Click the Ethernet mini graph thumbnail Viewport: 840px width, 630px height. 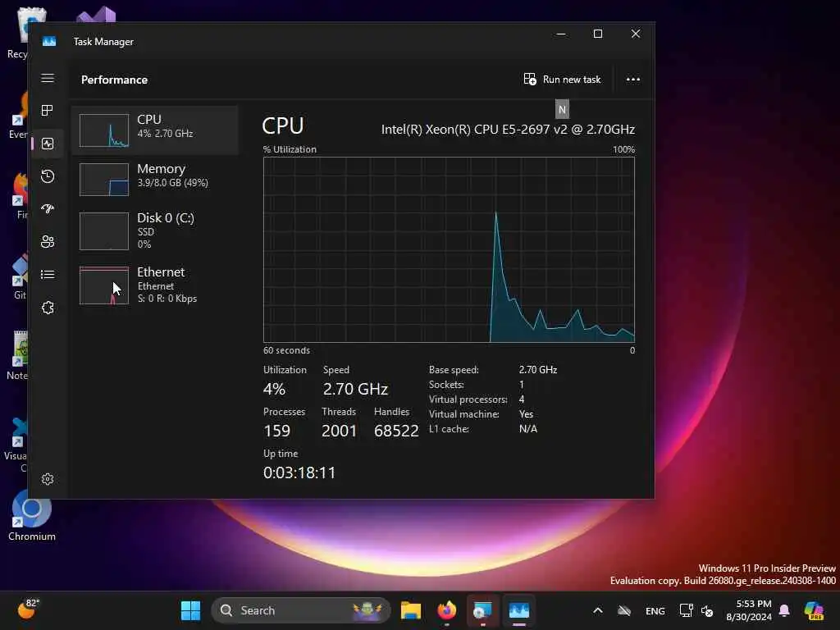click(x=104, y=285)
